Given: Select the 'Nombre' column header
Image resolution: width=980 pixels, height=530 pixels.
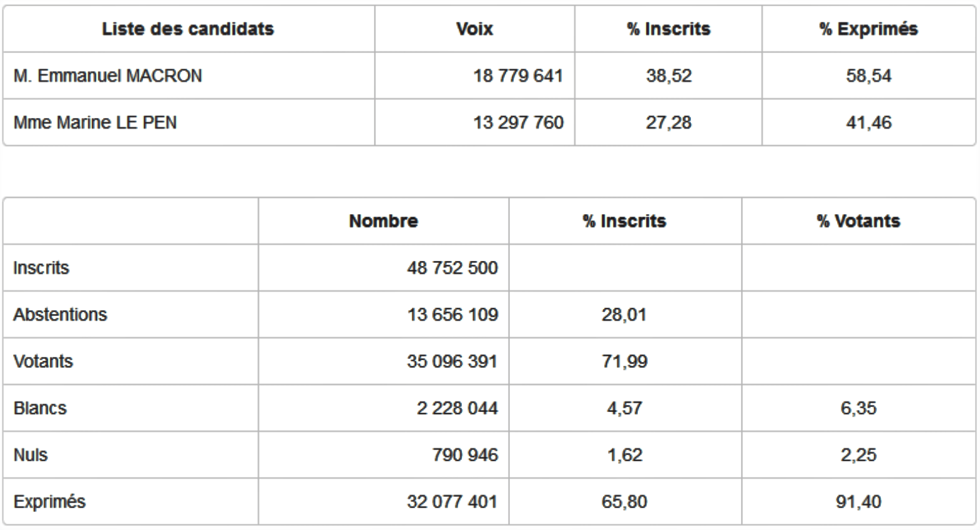Looking at the screenshot, I should pyautogui.click(x=383, y=221).
